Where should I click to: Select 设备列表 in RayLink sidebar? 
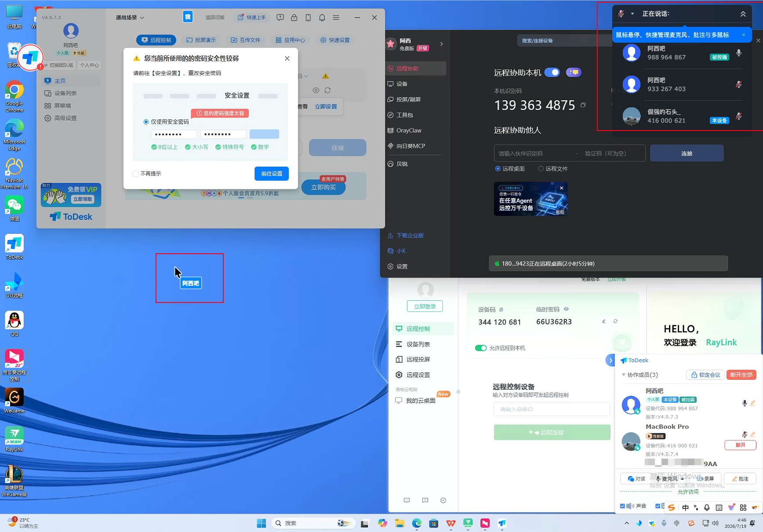(423, 344)
